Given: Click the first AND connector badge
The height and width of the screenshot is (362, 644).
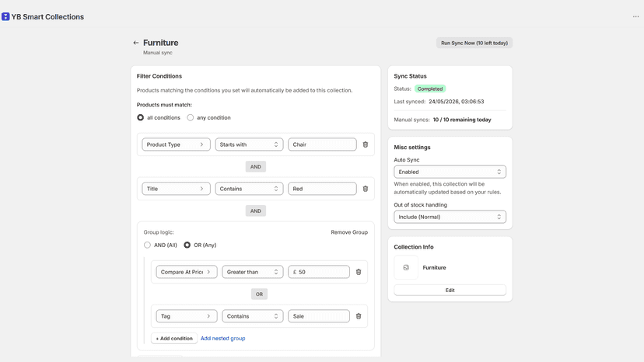Looking at the screenshot, I should (x=255, y=167).
